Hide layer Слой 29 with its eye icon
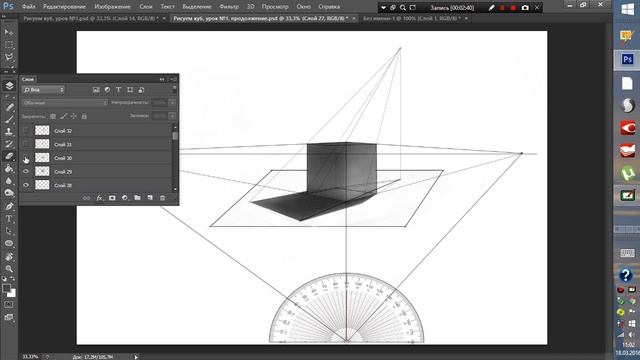 coord(26,171)
